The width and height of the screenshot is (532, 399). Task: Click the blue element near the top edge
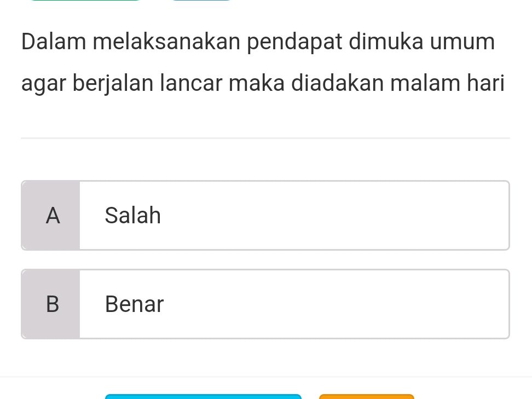201,2
